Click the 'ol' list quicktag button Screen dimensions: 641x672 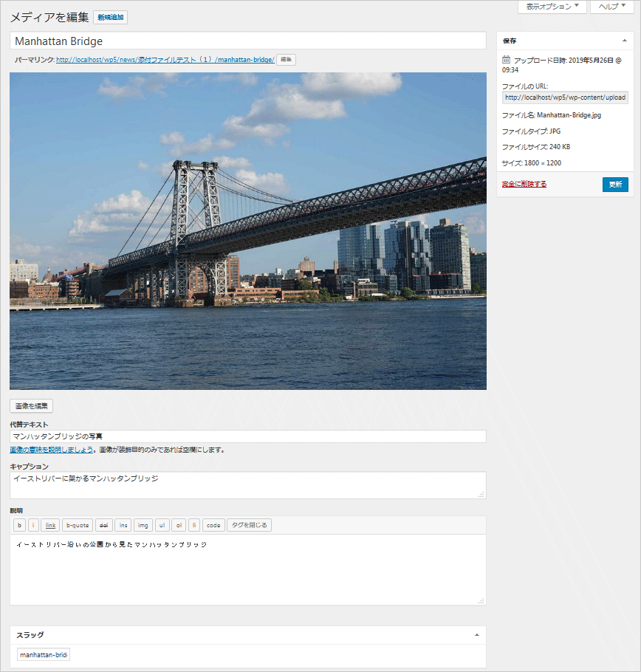point(179,525)
